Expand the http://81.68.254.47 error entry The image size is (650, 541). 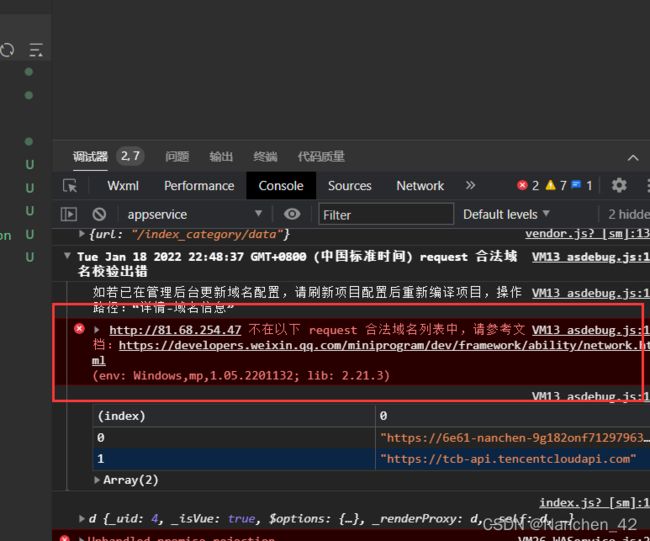97,330
